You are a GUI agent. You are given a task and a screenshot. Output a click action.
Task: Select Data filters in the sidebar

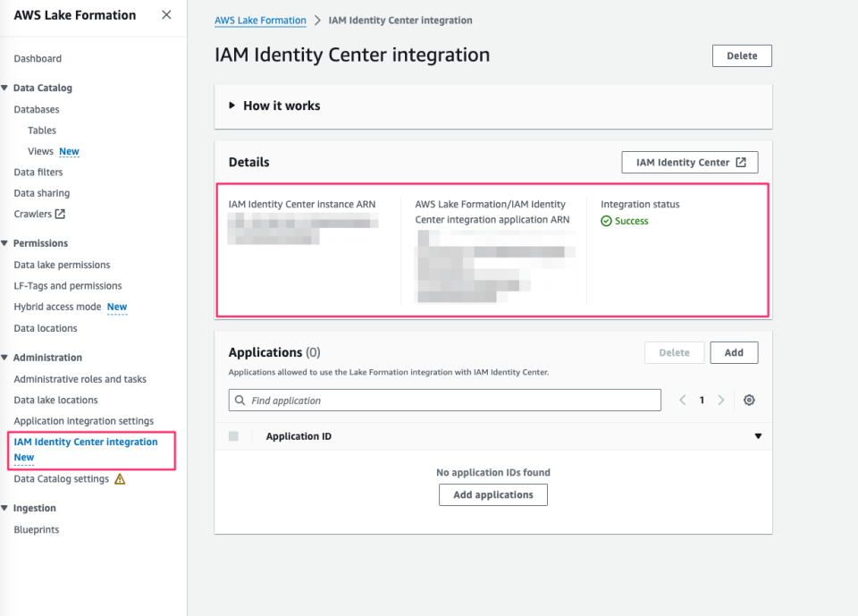(x=38, y=172)
